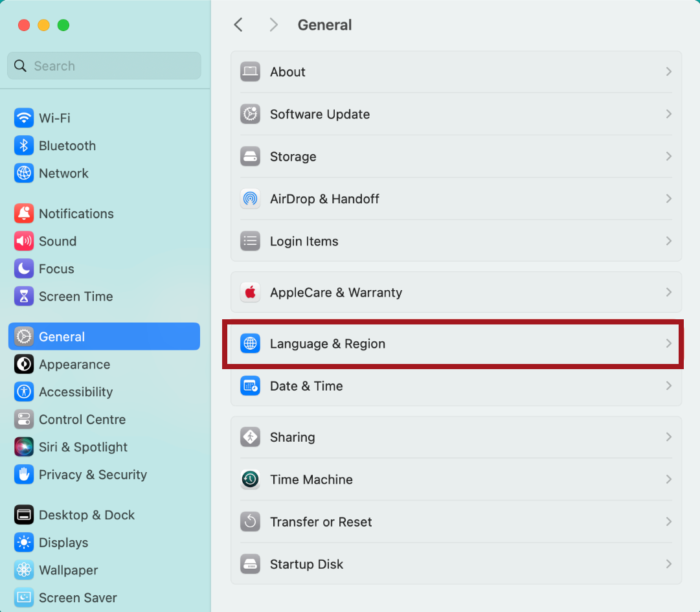Click the Sharing icon in General

(250, 437)
